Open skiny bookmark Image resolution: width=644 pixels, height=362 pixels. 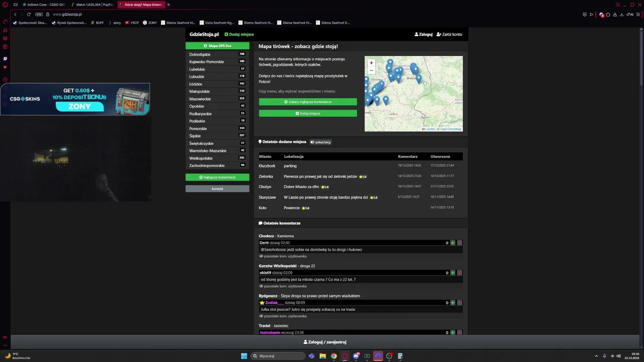point(115,23)
